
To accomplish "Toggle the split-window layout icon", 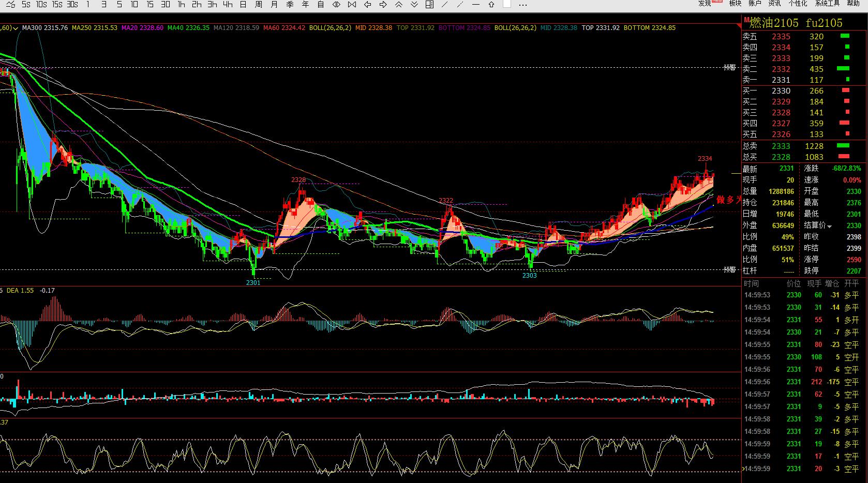I will [x=429, y=4].
